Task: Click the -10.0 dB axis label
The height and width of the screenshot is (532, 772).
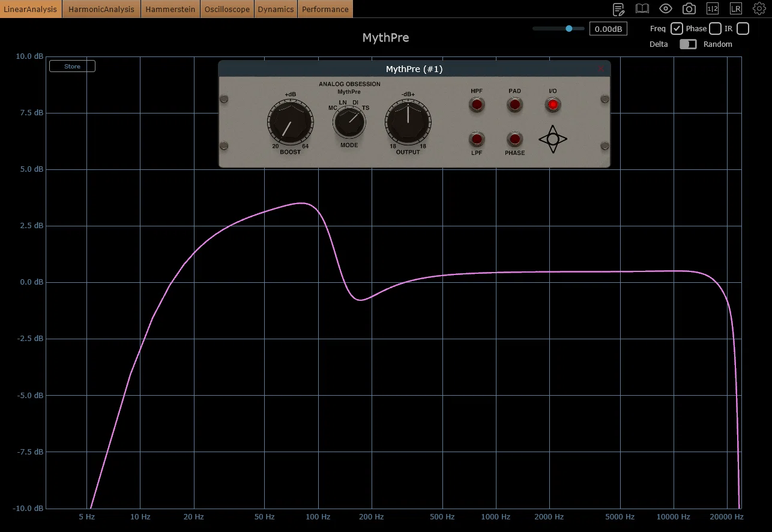Action: pyautogui.click(x=28, y=509)
